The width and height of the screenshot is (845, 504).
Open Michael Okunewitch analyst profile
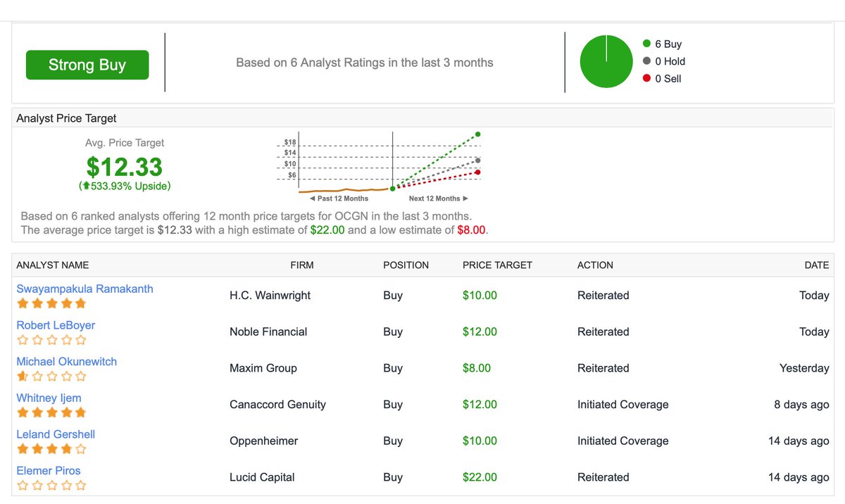[x=67, y=361]
